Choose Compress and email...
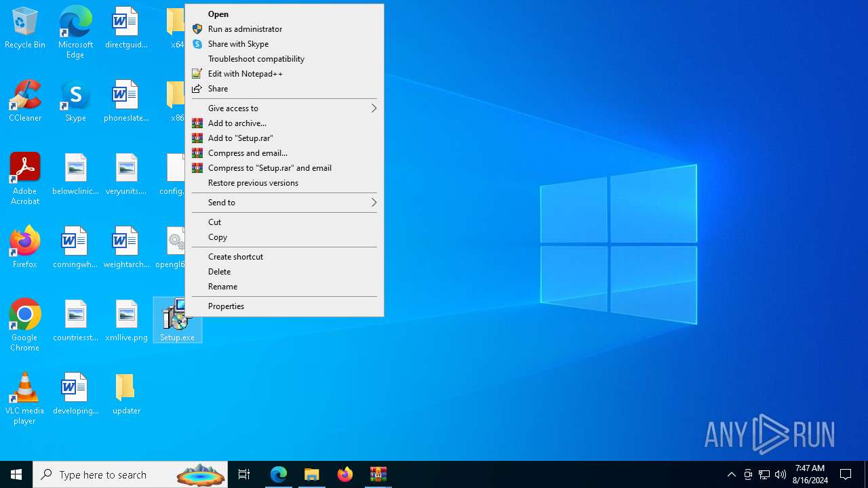868x488 pixels. (x=285, y=153)
